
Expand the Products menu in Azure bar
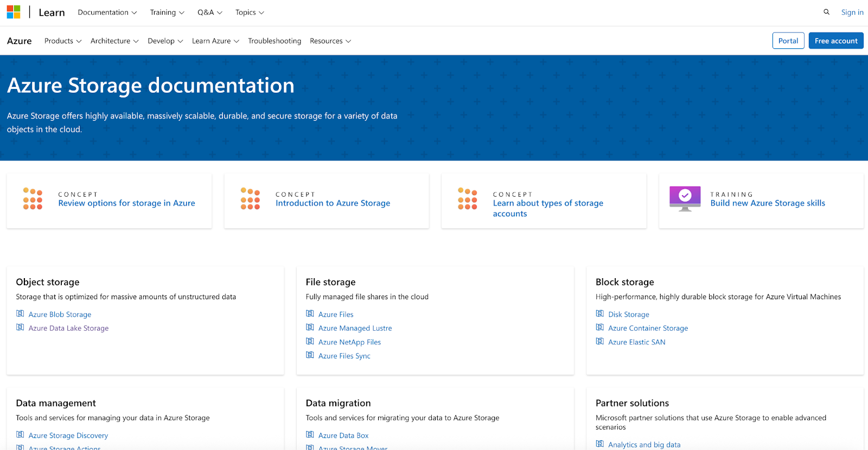[x=63, y=41]
